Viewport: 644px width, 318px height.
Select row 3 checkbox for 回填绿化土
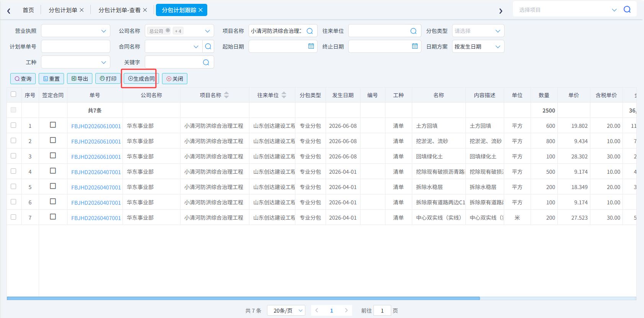tap(13, 156)
